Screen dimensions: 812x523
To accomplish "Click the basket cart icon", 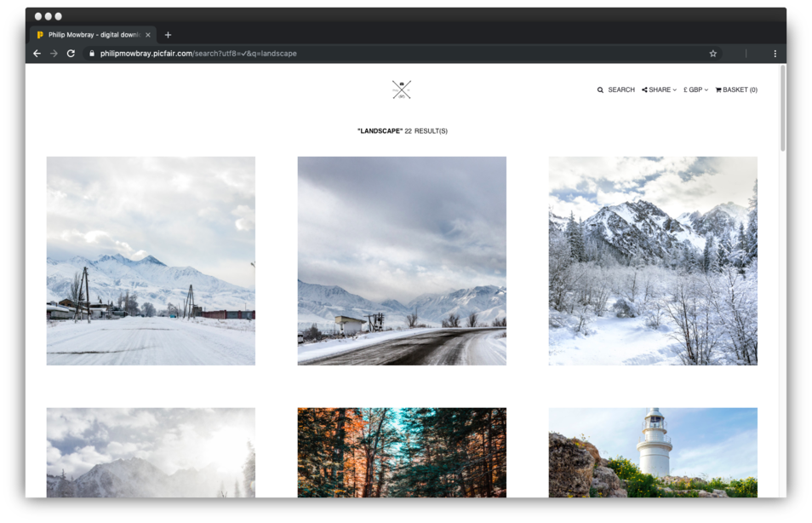I will [x=718, y=90].
